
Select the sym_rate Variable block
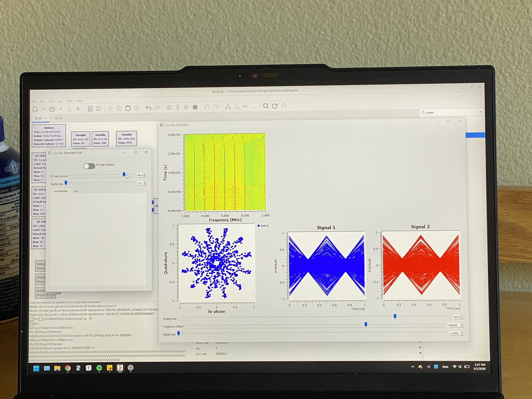click(x=100, y=139)
